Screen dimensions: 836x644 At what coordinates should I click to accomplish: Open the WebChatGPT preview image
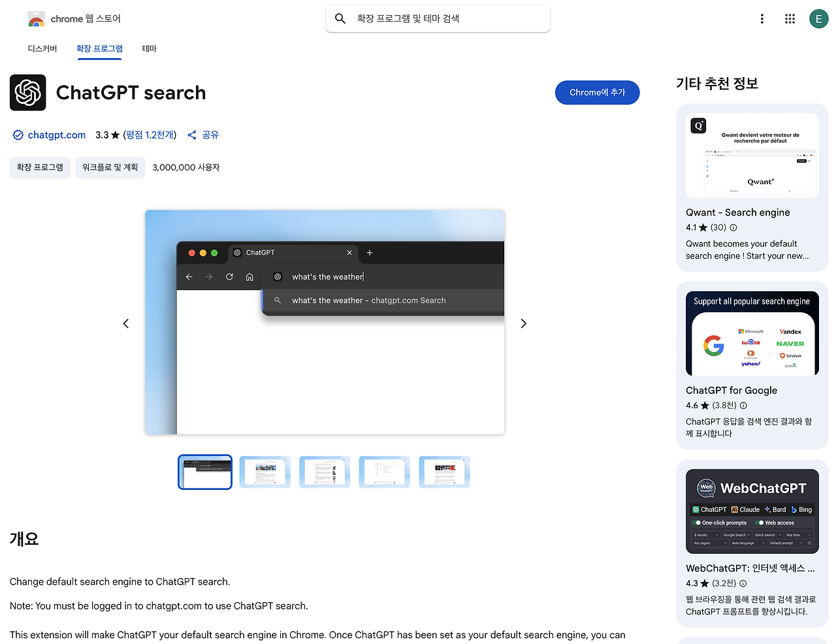[752, 511]
